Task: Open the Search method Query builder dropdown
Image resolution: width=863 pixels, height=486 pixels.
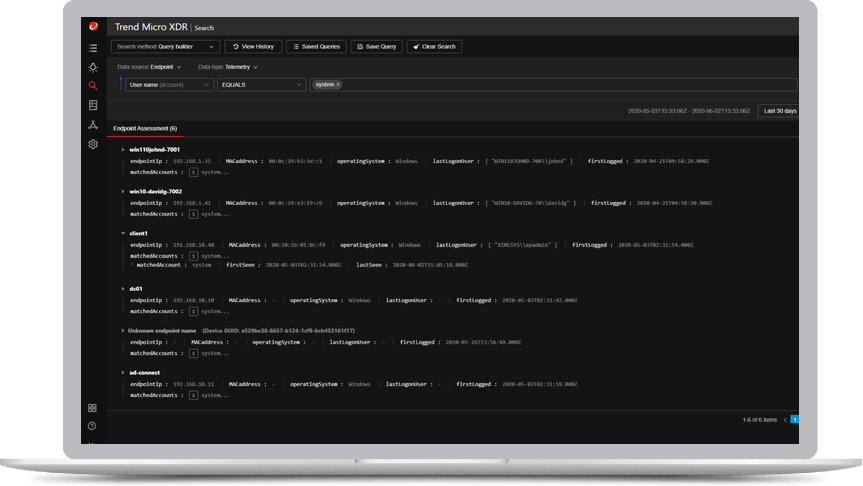Action: tap(165, 46)
